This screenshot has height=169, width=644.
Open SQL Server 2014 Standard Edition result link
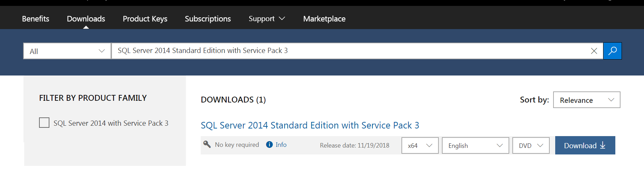[x=310, y=125]
